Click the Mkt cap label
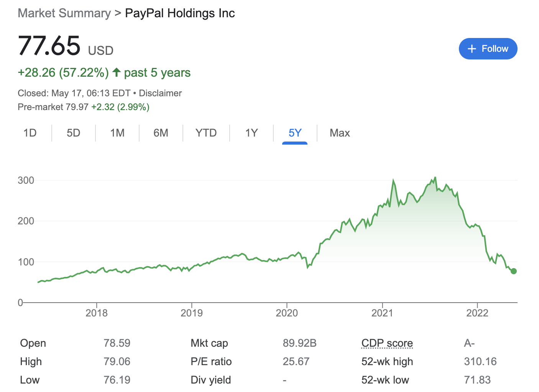Screen dimensions: 539x392 (x=209, y=343)
